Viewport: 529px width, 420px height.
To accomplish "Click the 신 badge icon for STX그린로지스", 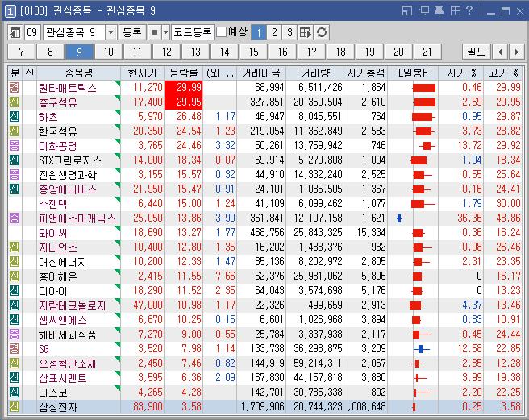I will pyautogui.click(x=15, y=160).
